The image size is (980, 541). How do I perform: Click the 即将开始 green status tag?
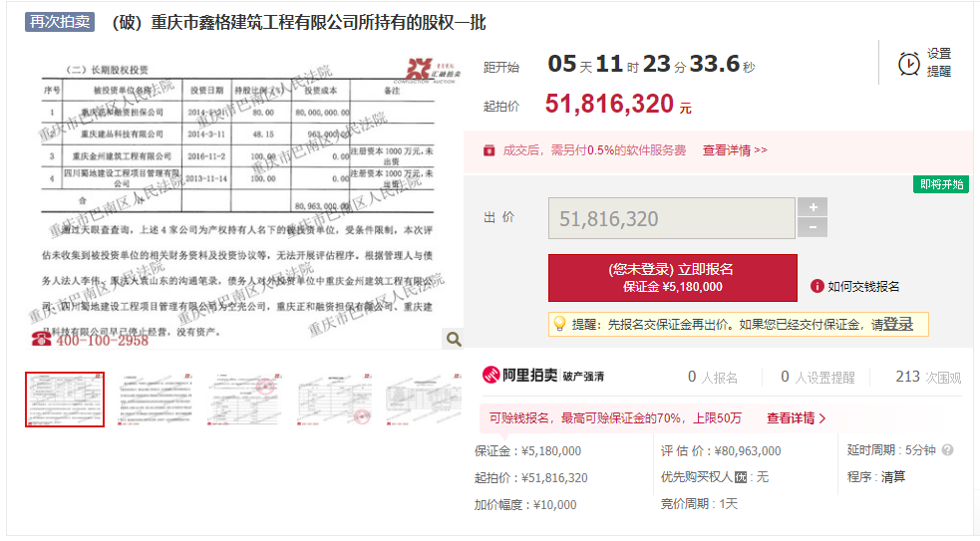941,184
